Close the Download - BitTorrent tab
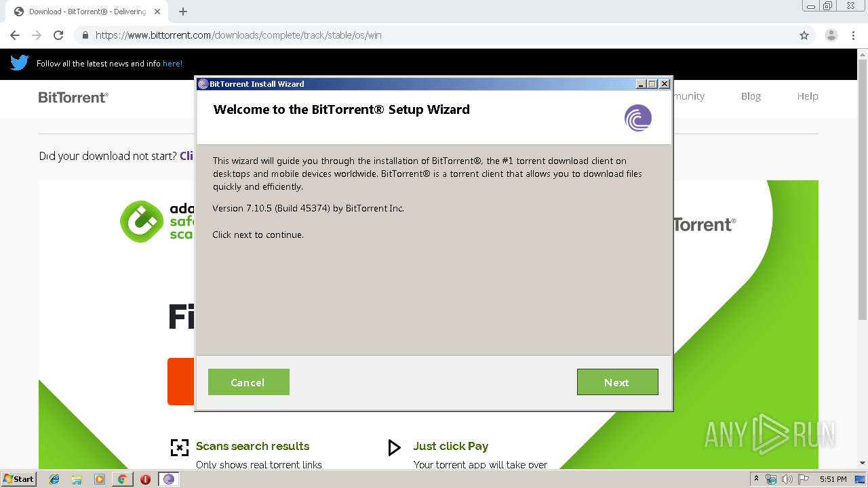868x488 pixels. coord(157,12)
